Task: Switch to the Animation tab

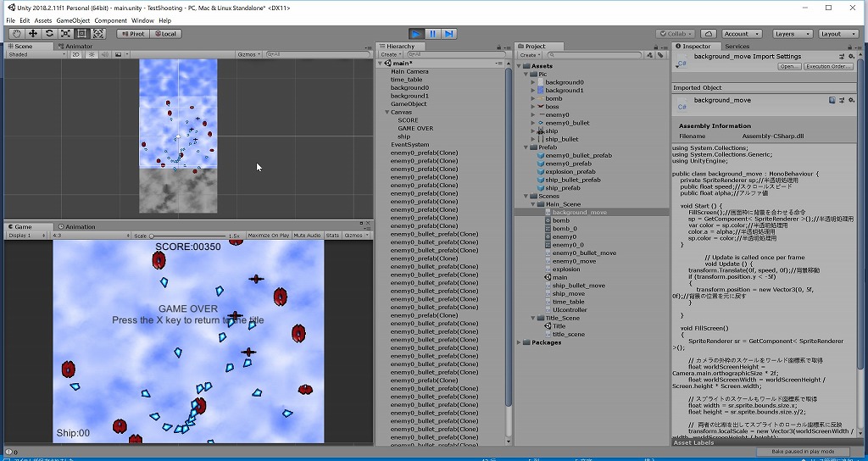Action: tap(77, 227)
